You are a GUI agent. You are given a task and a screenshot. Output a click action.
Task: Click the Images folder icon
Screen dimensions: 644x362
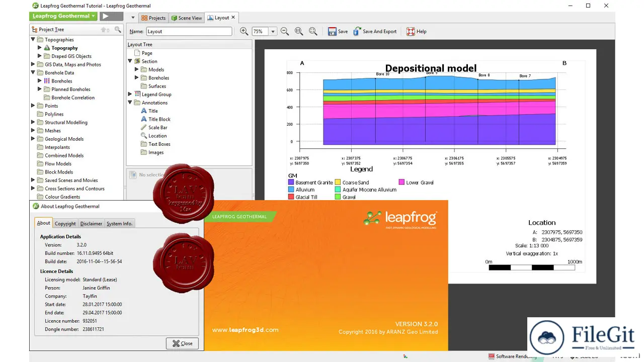click(x=144, y=152)
